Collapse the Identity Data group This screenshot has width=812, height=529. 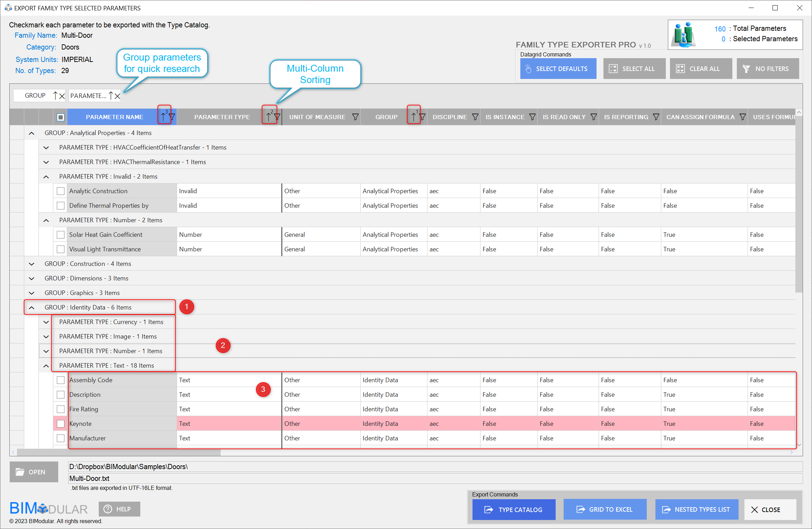tap(32, 307)
